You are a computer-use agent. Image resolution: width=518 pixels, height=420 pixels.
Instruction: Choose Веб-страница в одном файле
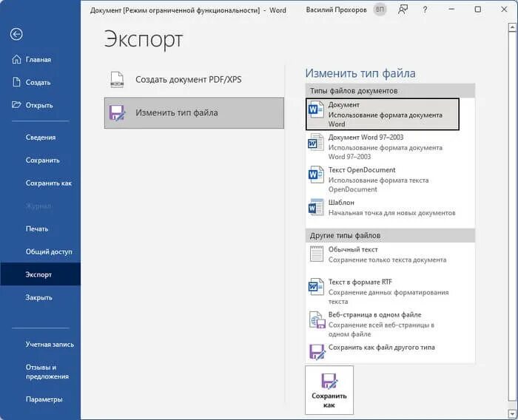click(x=383, y=324)
